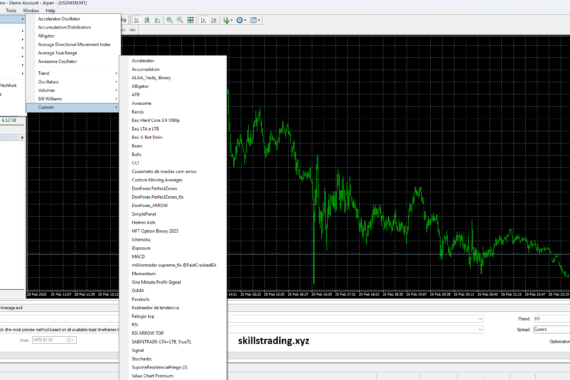Select Average Directional Movement Index
Viewport: 570px width, 380px height.
(73, 44)
